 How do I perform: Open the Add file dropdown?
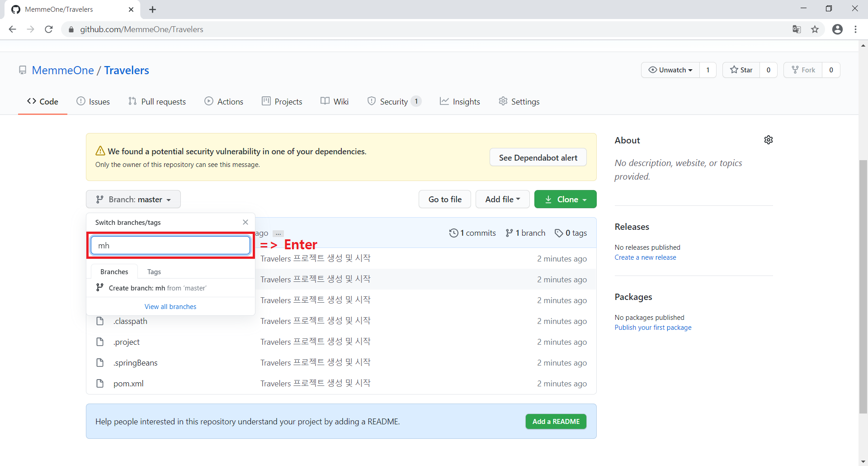[503, 200]
